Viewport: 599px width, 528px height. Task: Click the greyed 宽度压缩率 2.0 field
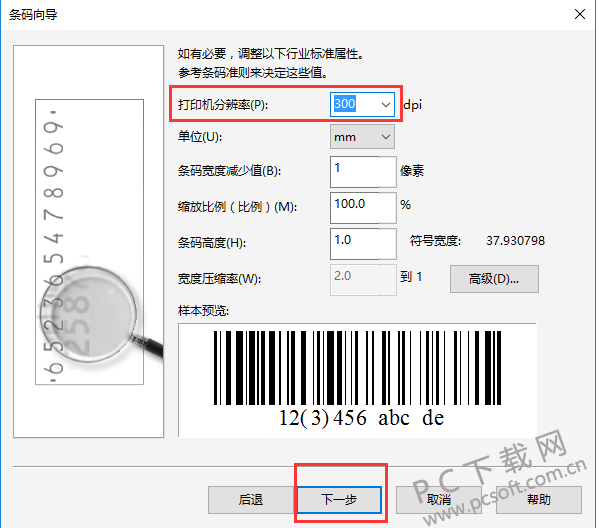363,280
